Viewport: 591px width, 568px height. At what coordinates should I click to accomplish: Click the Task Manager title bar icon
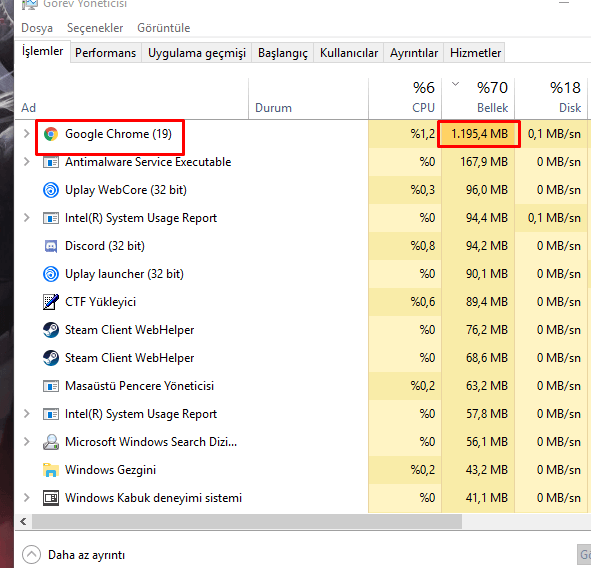point(30,4)
